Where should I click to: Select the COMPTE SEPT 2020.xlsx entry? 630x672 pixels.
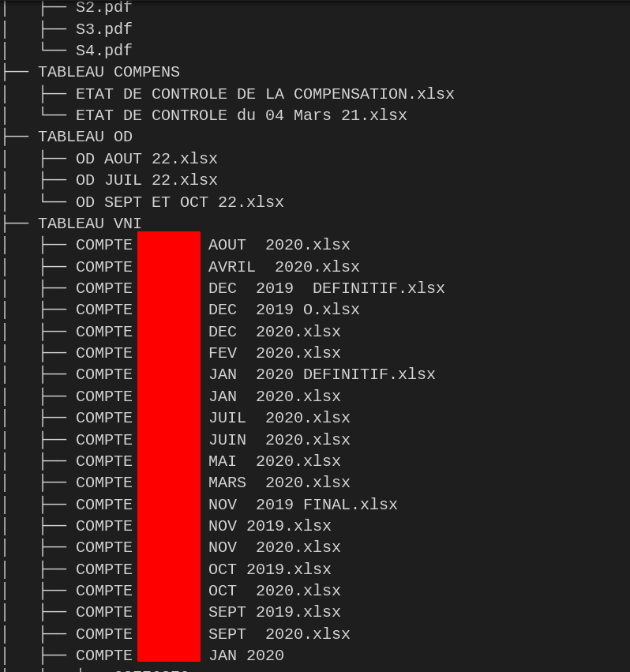pyautogui.click(x=279, y=634)
